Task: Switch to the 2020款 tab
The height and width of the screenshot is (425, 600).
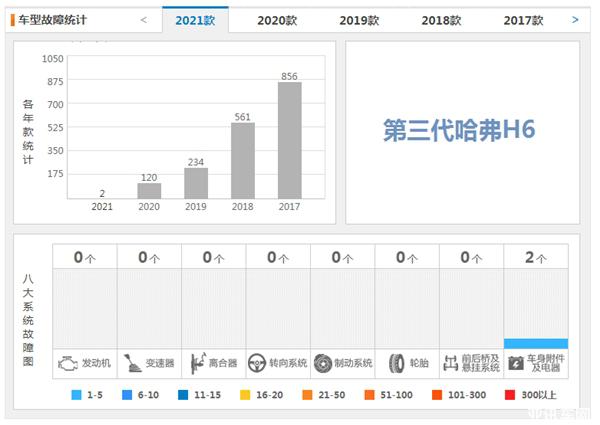Action: (277, 20)
